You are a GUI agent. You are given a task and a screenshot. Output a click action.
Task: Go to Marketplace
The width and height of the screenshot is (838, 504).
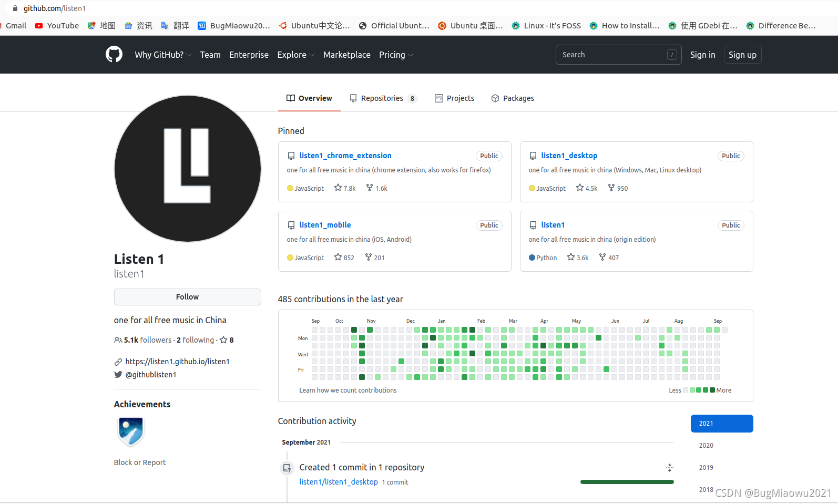[x=346, y=55]
